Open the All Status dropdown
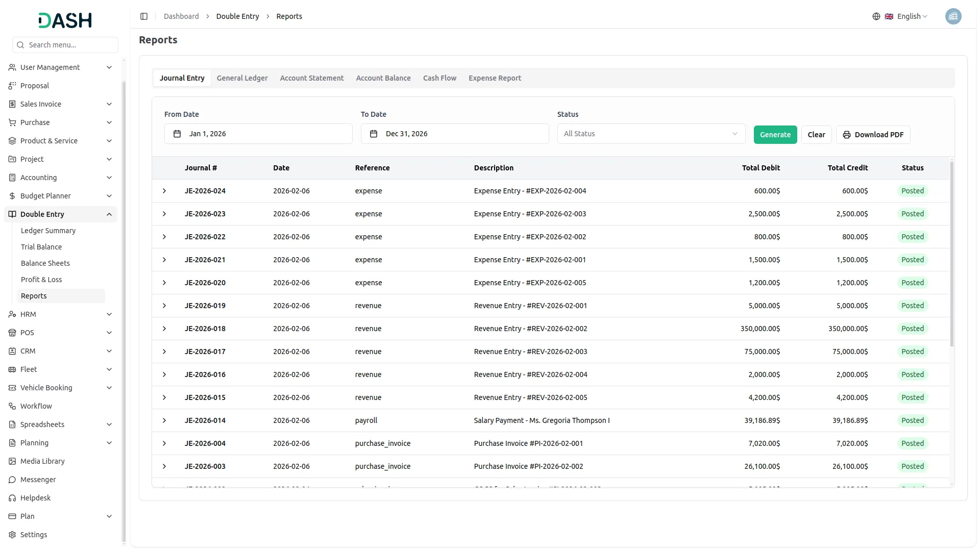Image resolution: width=980 pixels, height=551 pixels. pyautogui.click(x=651, y=134)
